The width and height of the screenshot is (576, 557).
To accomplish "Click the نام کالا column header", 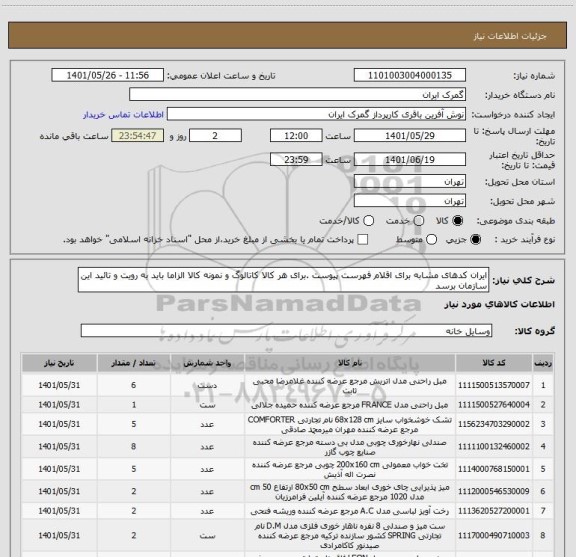I will coord(350,363).
